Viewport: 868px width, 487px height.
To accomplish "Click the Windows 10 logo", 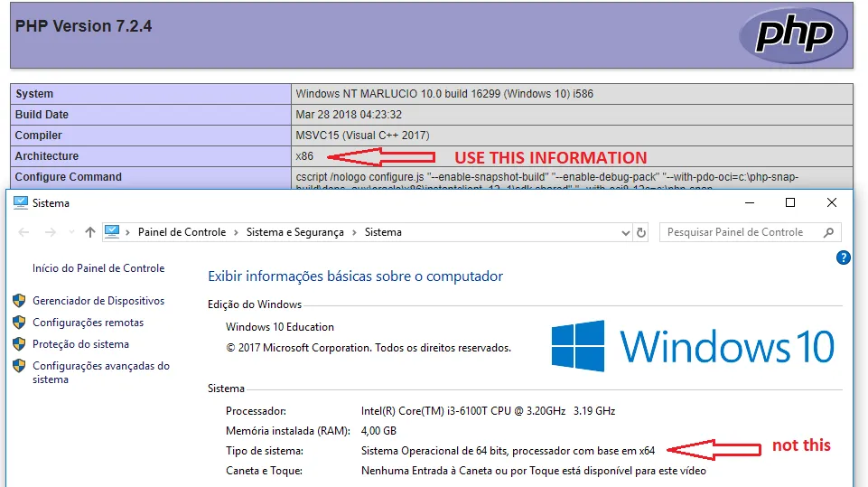I will (693, 346).
